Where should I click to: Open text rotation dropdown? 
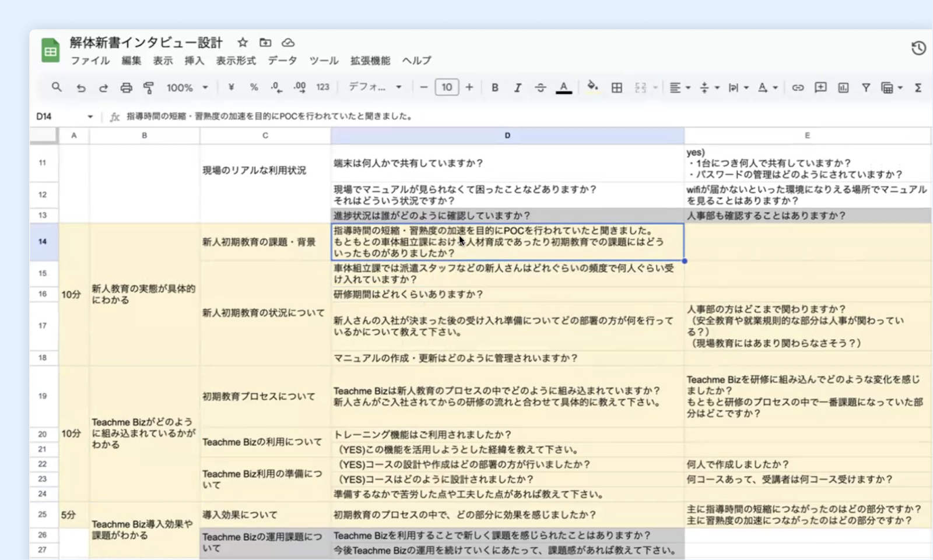pos(767,87)
